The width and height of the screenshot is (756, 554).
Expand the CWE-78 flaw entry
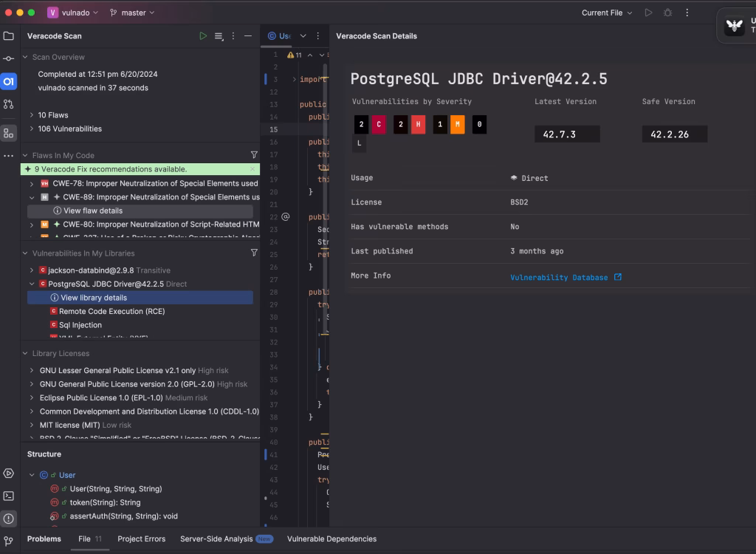(32, 183)
